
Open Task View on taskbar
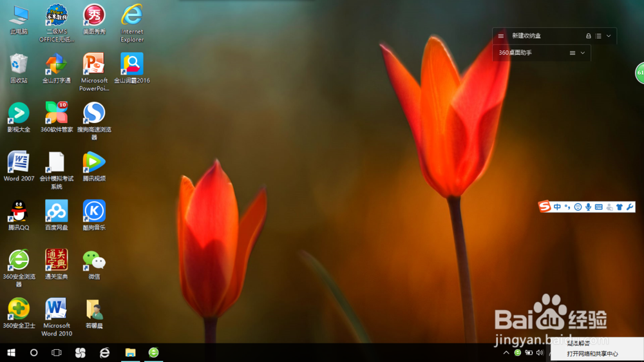[56, 352]
